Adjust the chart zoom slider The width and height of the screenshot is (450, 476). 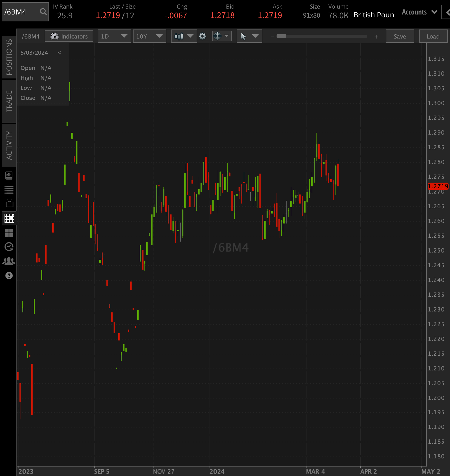321,36
